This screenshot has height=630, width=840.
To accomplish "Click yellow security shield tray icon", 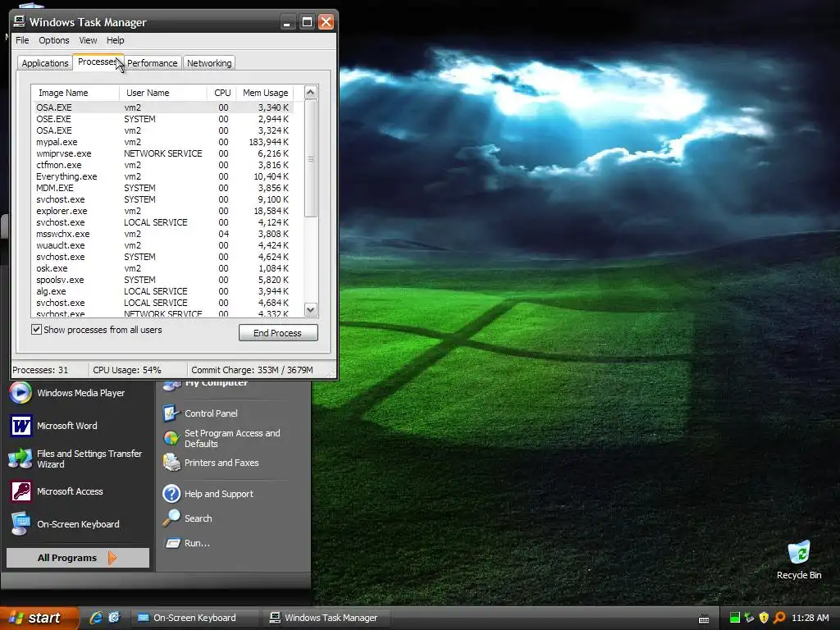I will pyautogui.click(x=764, y=618).
